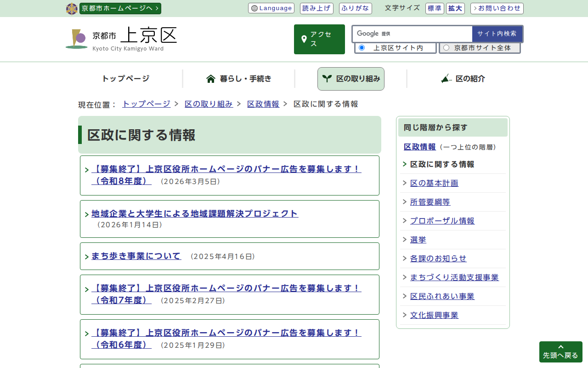This screenshot has height=368, width=588.
Task: Open the トップページ navigation tab
Action: click(125, 79)
